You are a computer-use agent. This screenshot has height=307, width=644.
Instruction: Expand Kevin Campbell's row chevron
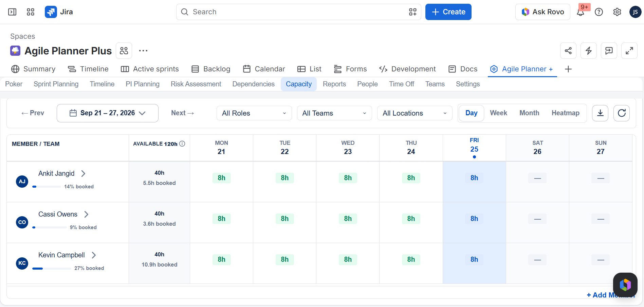[x=94, y=255]
